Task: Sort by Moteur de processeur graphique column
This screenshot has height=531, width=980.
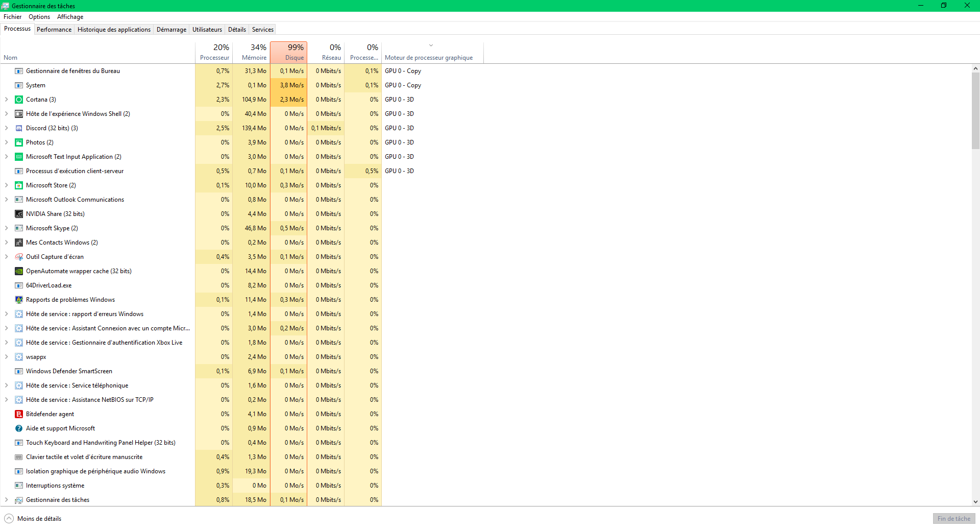Action: [432, 52]
